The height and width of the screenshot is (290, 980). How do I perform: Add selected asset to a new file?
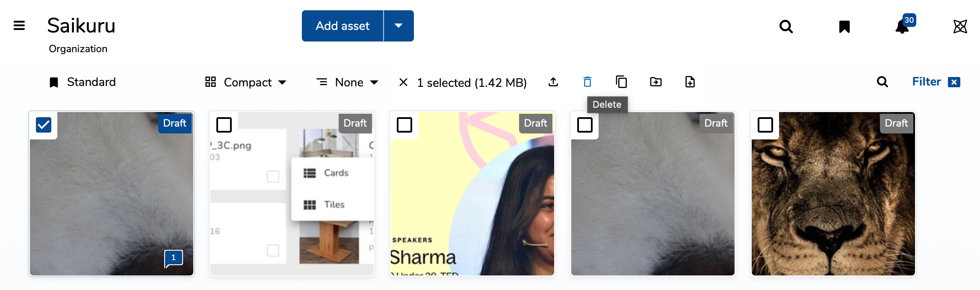point(690,82)
